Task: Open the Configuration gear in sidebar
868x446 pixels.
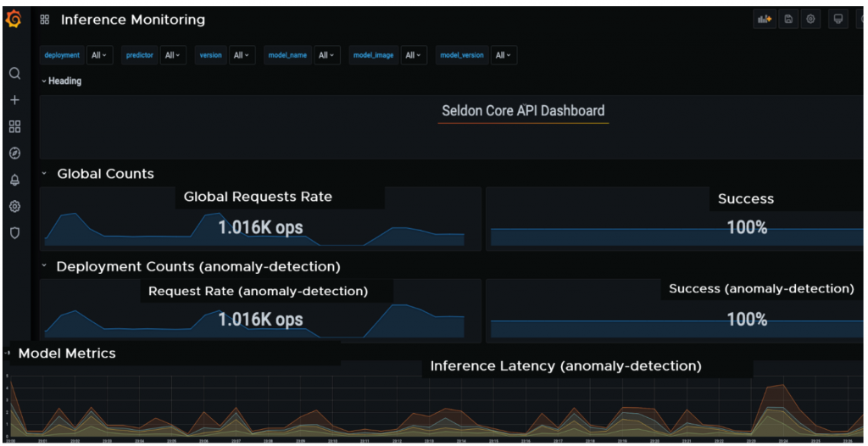Action: [15, 206]
